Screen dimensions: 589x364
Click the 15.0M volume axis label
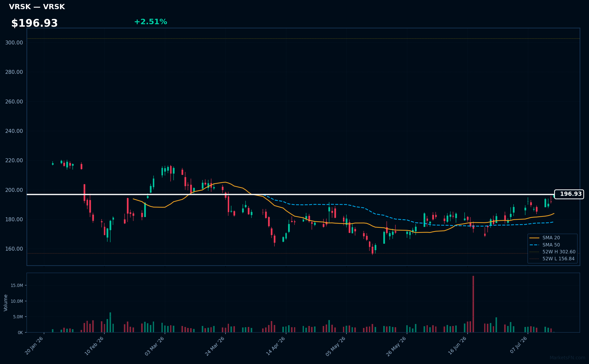[17, 285]
